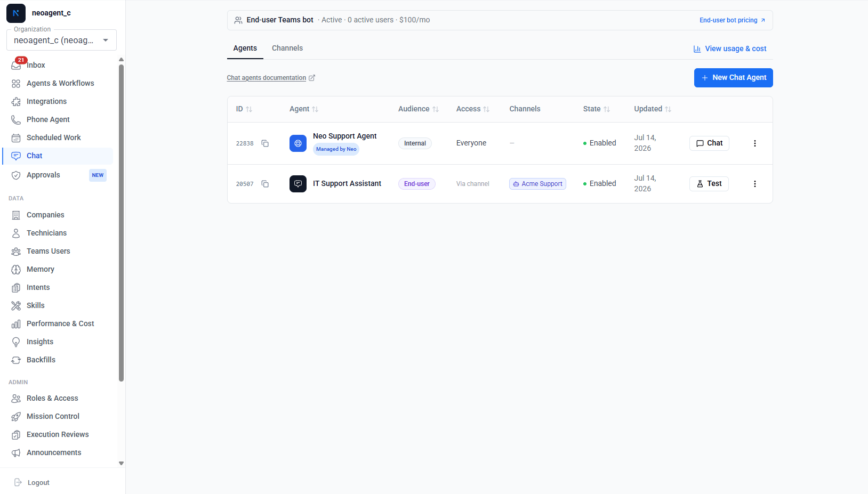The width and height of the screenshot is (868, 494).
Task: Sort table by Updated column
Action: tap(653, 109)
